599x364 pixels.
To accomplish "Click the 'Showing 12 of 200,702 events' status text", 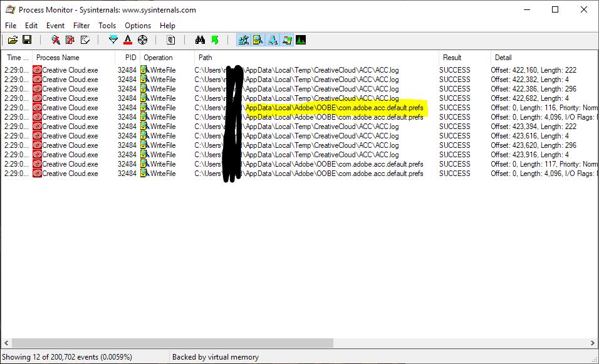I will coord(67,357).
